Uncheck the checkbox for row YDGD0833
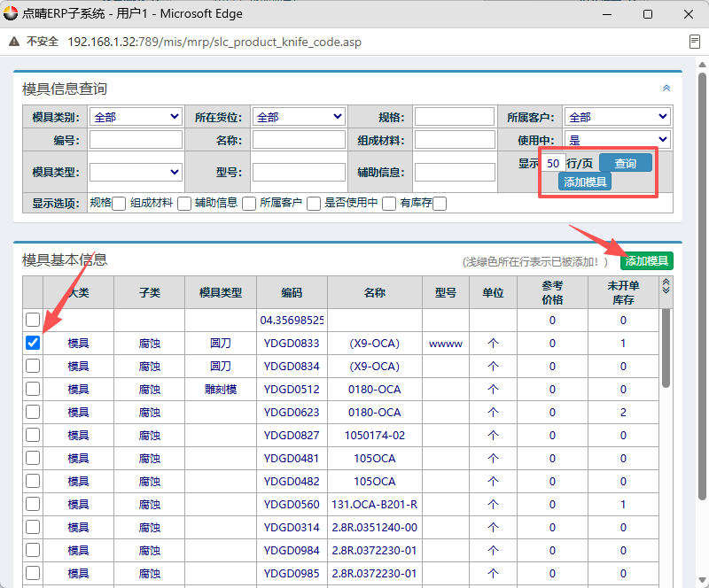The width and height of the screenshot is (709, 588). [x=33, y=343]
